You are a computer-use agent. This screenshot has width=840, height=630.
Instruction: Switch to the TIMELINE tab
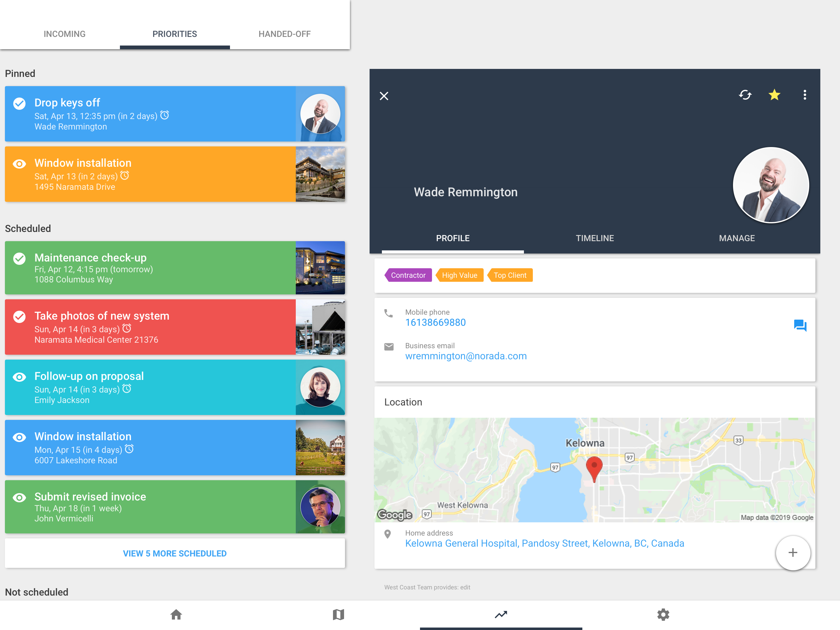[x=595, y=238]
